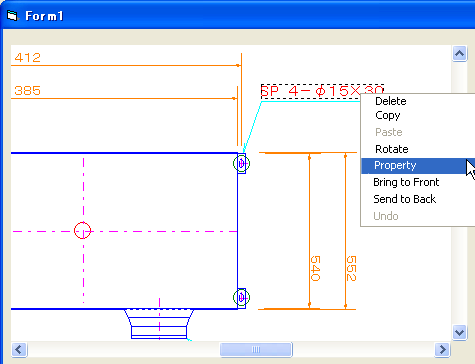
Task: Click the horizontal scrollbar left arrow
Action: point(19,350)
